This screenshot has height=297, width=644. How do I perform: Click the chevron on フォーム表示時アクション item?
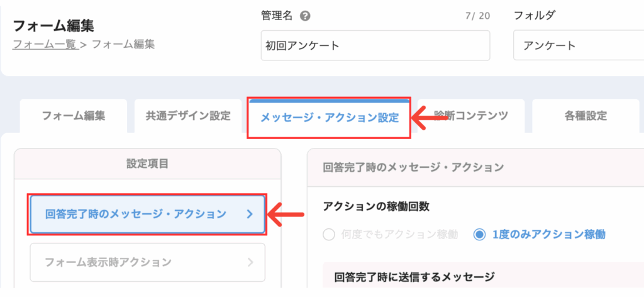(251, 262)
